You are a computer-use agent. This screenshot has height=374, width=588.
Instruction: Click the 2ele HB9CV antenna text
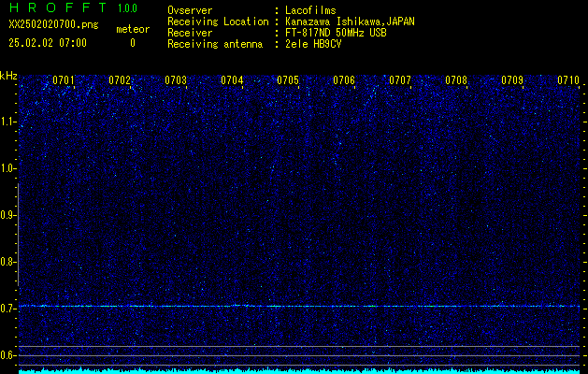313,44
